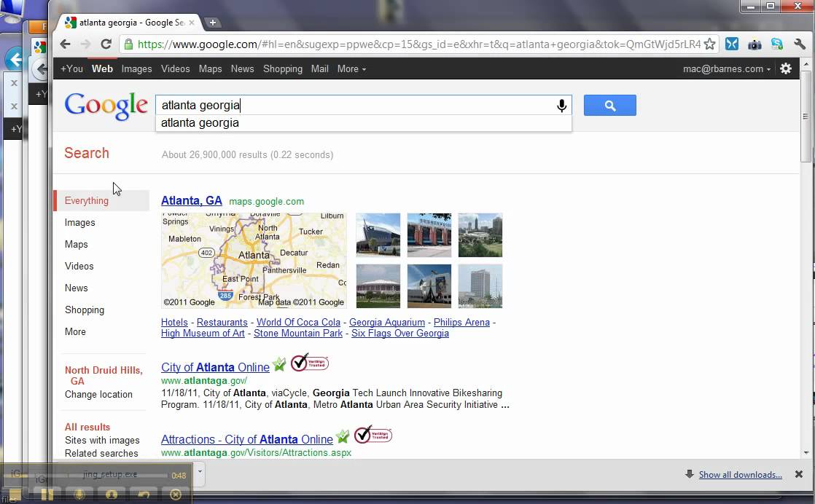Filter results by Images in left sidebar
The height and width of the screenshot is (504, 815).
(x=80, y=223)
